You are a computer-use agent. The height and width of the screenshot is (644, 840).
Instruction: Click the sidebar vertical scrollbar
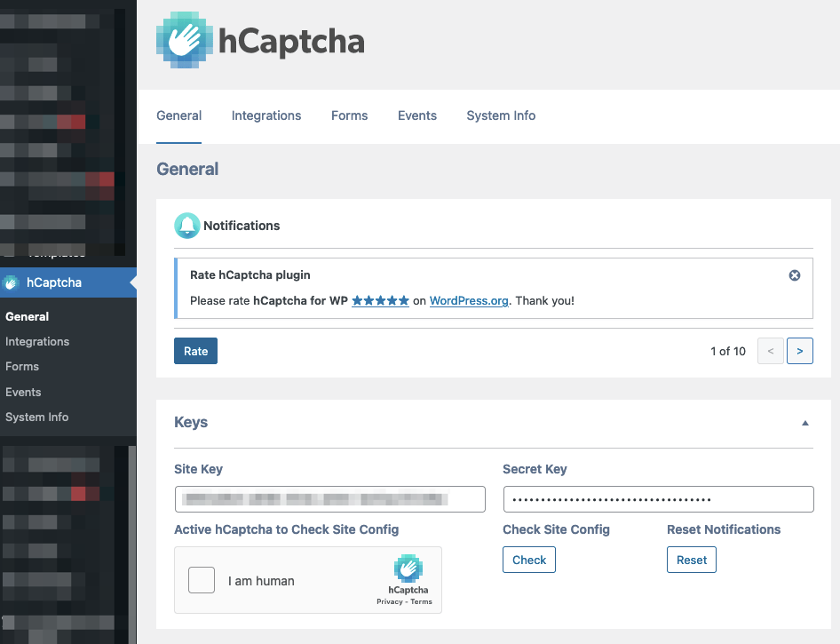pyautogui.click(x=131, y=544)
